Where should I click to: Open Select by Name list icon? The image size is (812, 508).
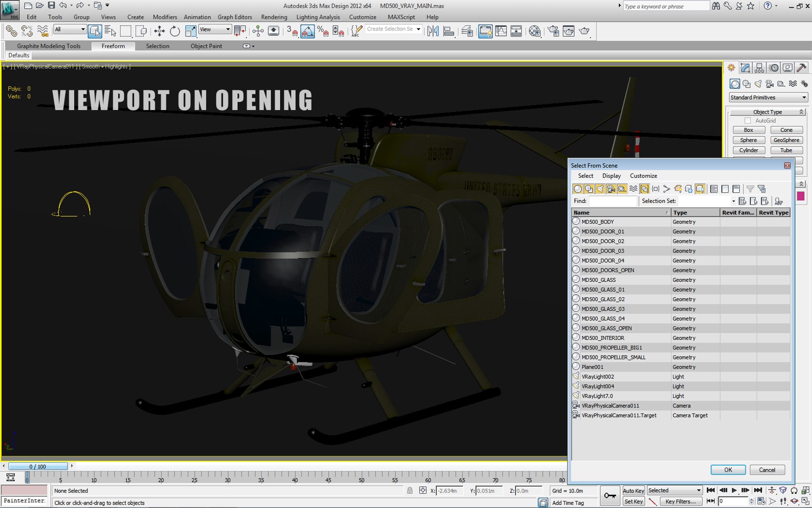click(110, 31)
